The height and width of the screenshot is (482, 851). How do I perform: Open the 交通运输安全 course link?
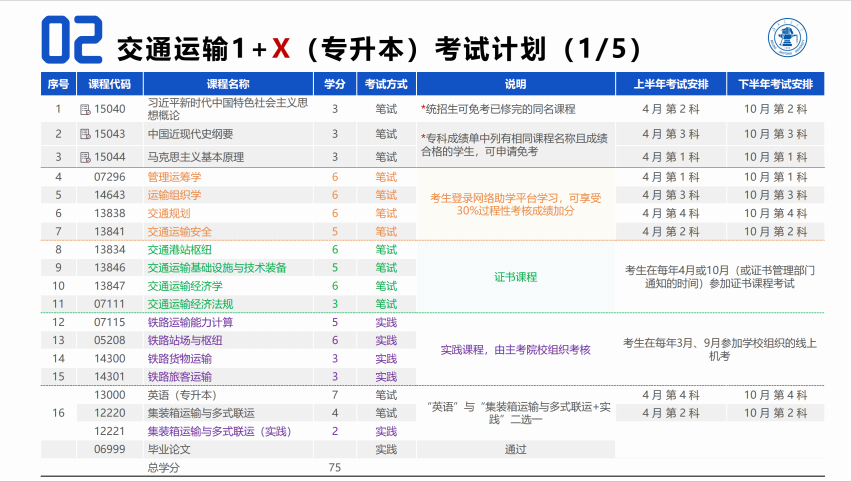coord(180,231)
